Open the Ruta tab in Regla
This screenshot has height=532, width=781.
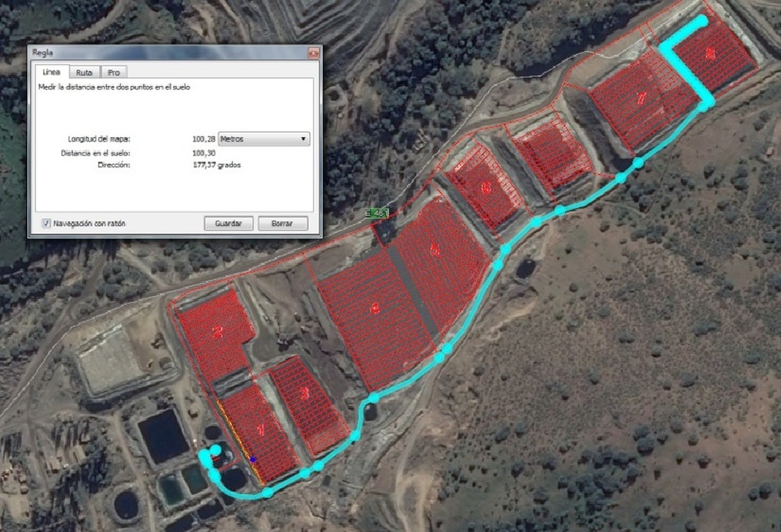click(84, 73)
